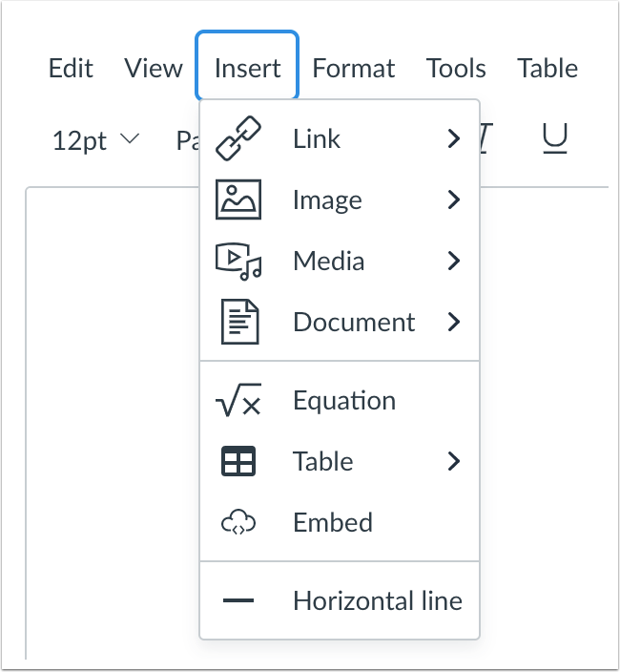Open the Tools menu
This screenshot has width=620, height=672.
pyautogui.click(x=456, y=69)
